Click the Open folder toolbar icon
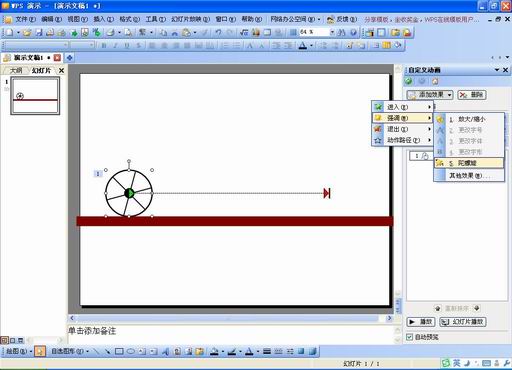The image size is (512, 370). point(27,33)
